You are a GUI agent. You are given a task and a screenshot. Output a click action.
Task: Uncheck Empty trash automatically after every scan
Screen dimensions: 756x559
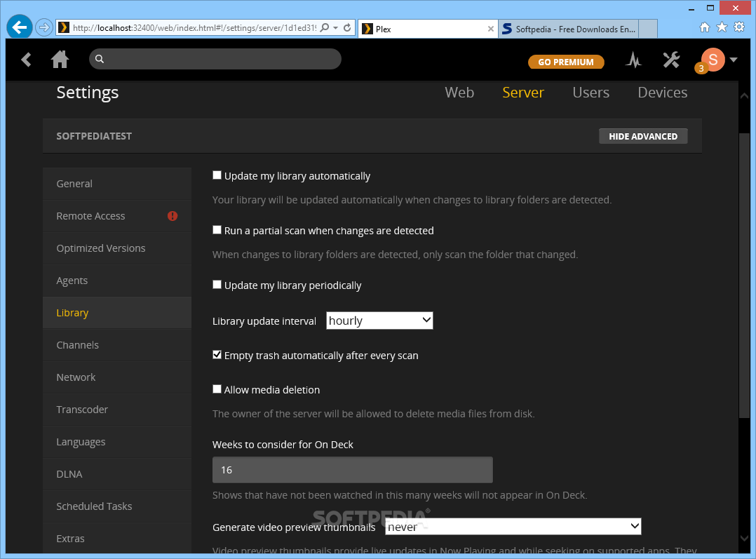(x=217, y=355)
